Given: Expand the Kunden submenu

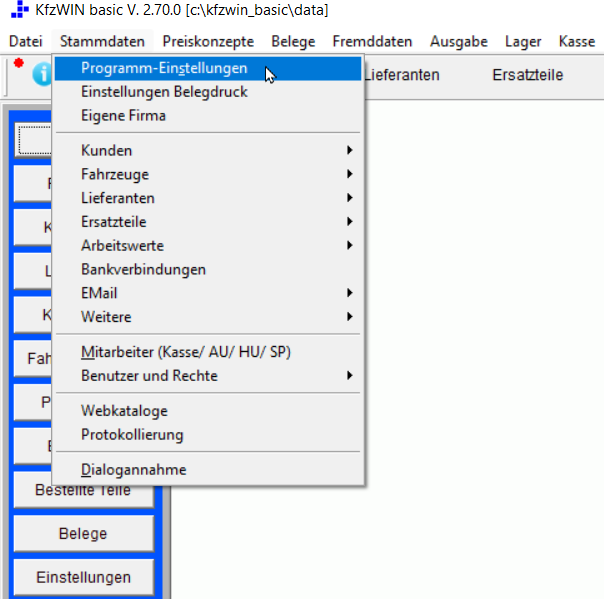Looking at the screenshot, I should click(208, 150).
